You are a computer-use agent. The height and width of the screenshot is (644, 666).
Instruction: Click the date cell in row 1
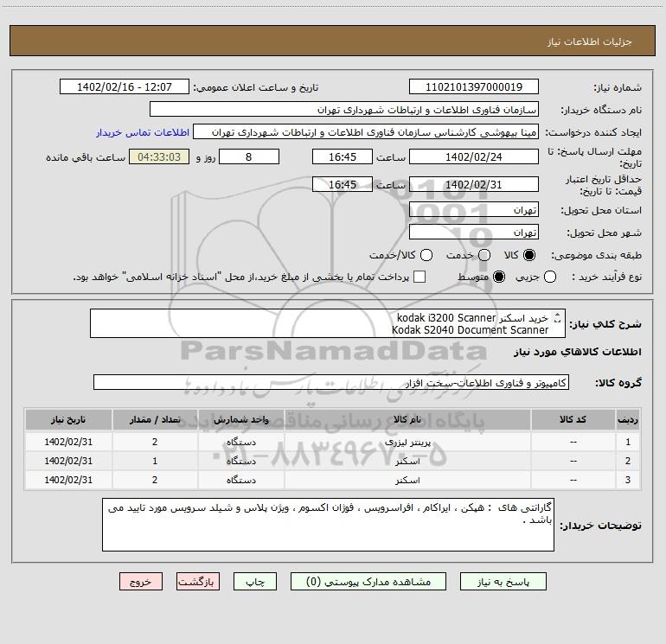click(x=68, y=442)
